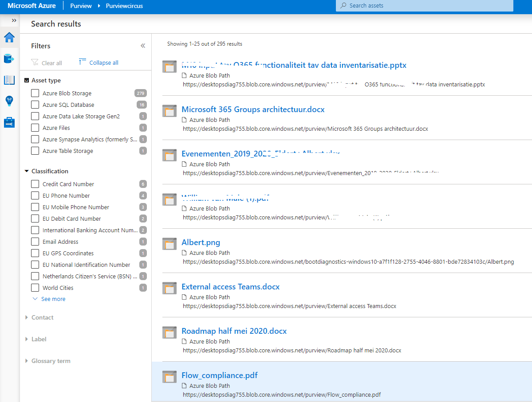This screenshot has height=402, width=532.
Task: Open the Sources data icon in sidebar
Action: pos(9,59)
